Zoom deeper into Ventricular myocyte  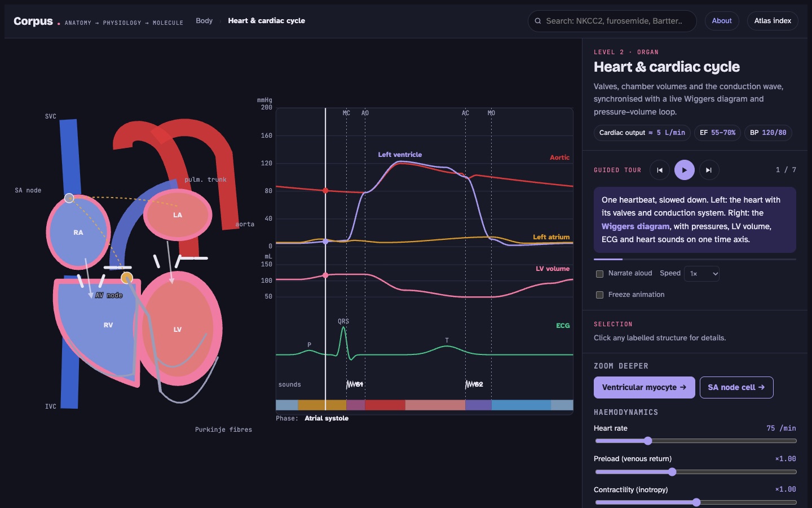644,387
